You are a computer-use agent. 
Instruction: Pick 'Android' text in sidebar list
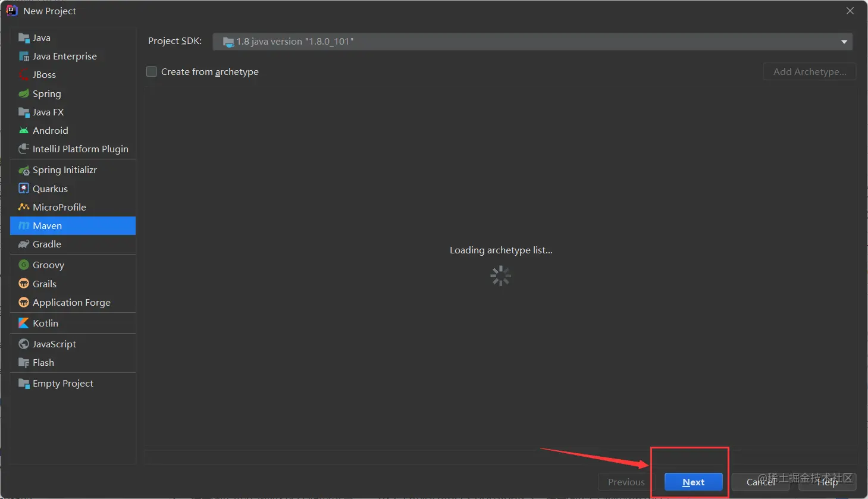coord(51,130)
